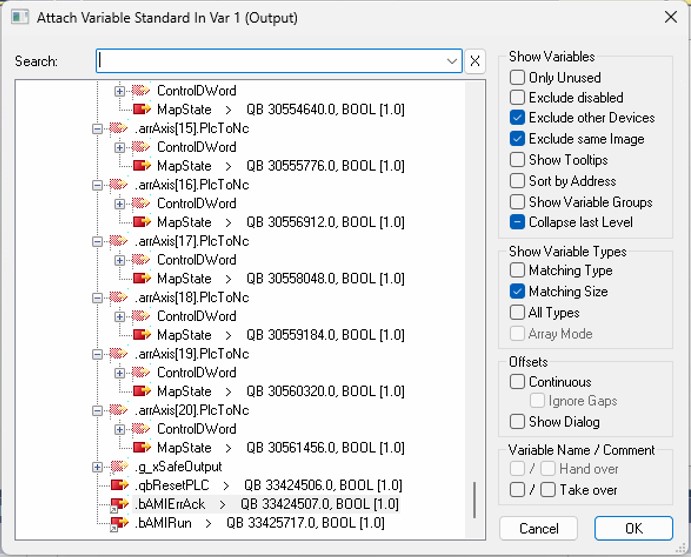
Task: Click the Cancel button
Action: (538, 528)
